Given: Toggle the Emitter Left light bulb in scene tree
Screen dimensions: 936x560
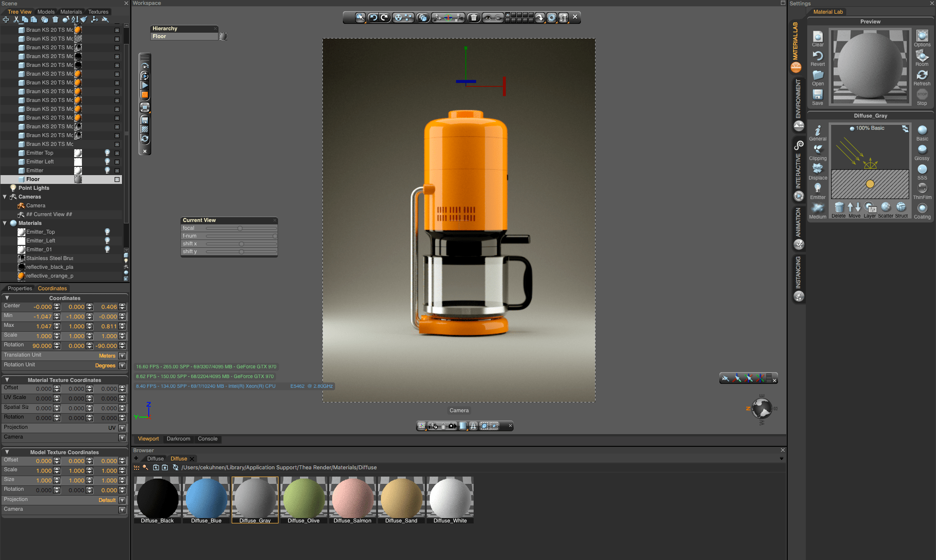Looking at the screenshot, I should [x=107, y=162].
